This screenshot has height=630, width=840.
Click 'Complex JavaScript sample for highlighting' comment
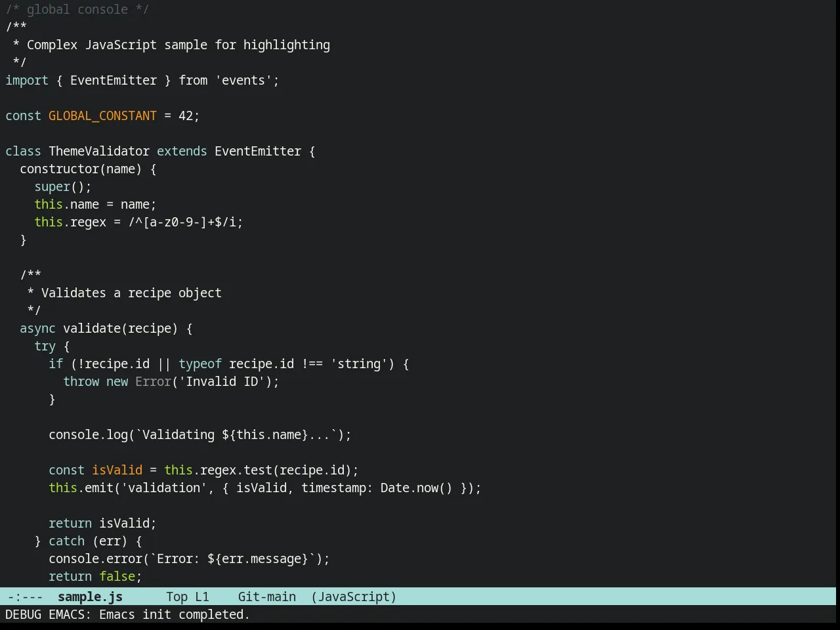[178, 45]
